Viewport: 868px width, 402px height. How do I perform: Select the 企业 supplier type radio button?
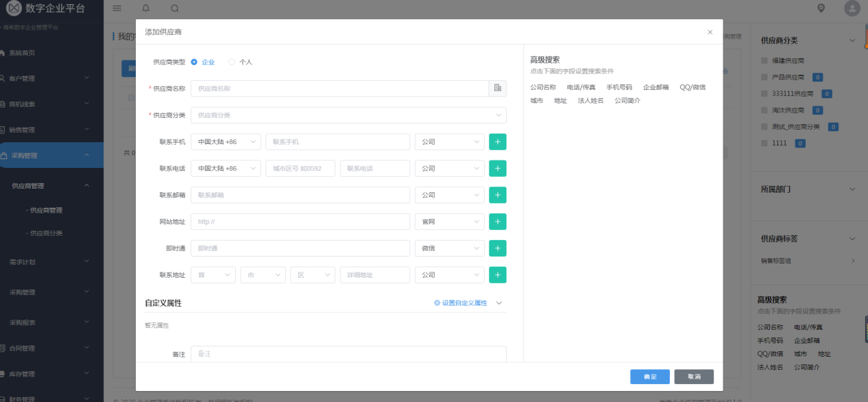point(195,62)
